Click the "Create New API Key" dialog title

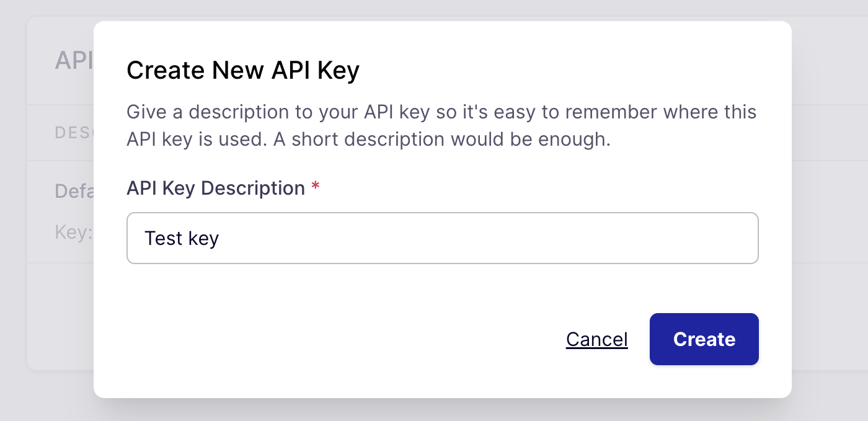pyautogui.click(x=243, y=70)
